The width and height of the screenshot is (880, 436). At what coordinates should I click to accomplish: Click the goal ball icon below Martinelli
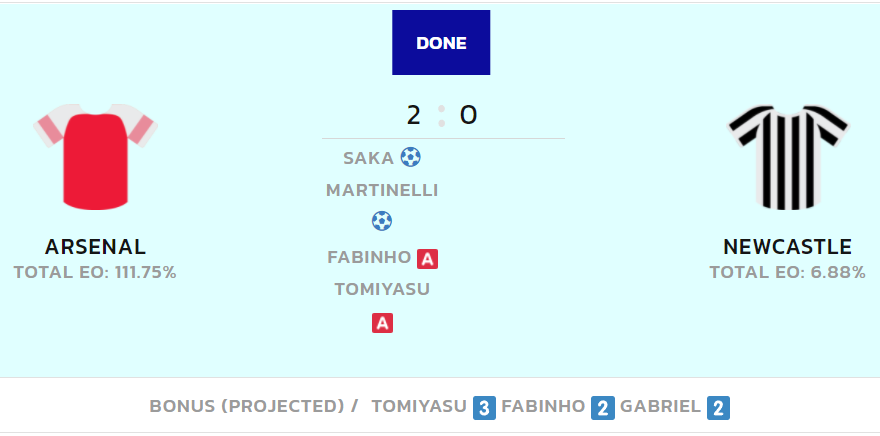pyautogui.click(x=382, y=221)
